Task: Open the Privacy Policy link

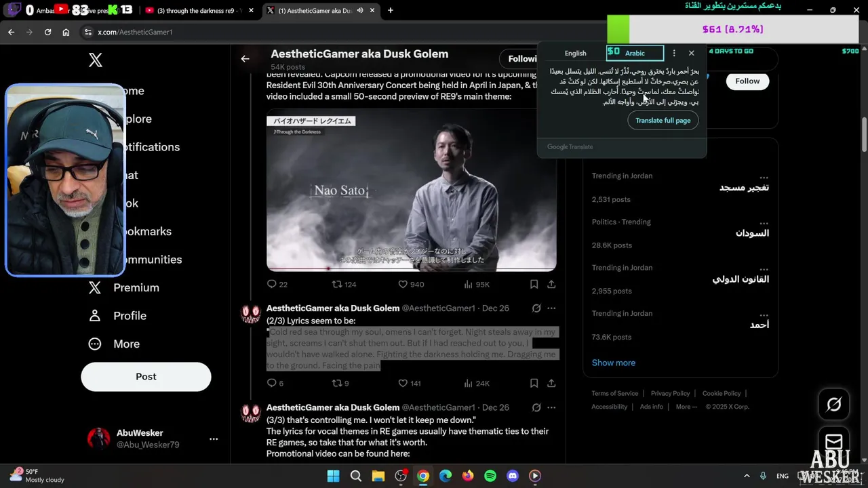Action: tap(670, 393)
